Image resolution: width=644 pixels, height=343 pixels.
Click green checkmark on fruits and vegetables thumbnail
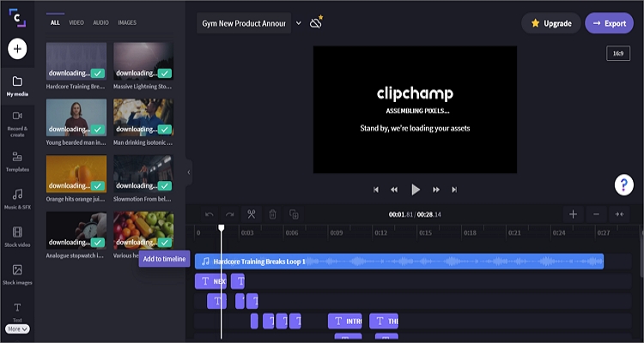click(x=165, y=243)
